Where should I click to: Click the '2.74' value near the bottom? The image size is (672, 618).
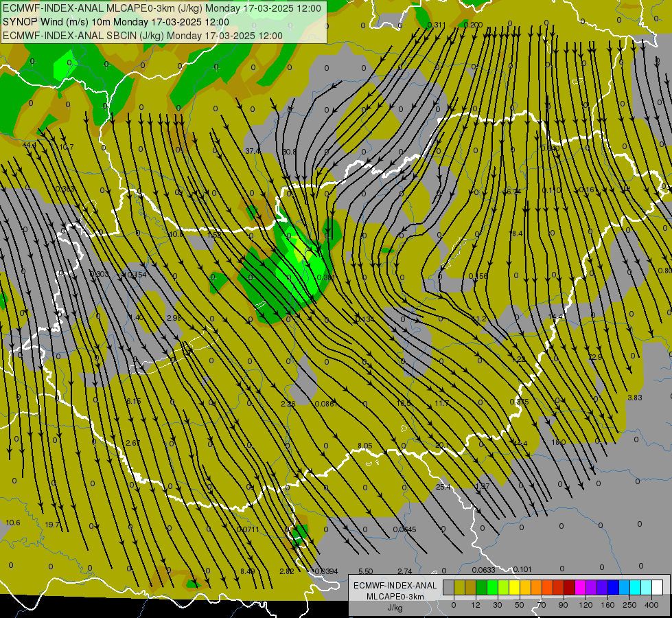point(404,571)
